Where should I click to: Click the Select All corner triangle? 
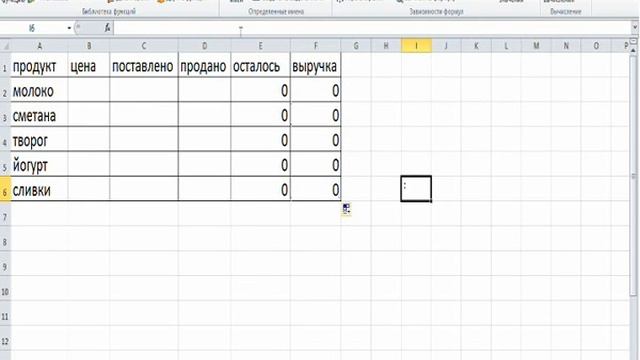pyautogui.click(x=5, y=46)
